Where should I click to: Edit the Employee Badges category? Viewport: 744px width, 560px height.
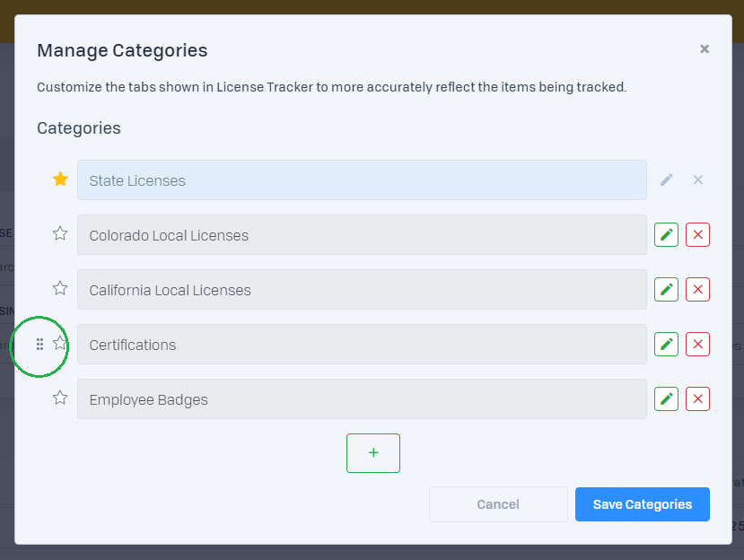(666, 399)
